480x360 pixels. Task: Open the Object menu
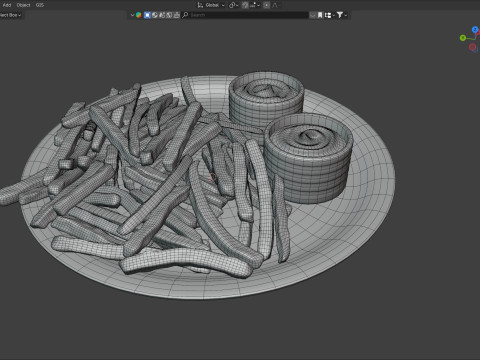tap(23, 5)
